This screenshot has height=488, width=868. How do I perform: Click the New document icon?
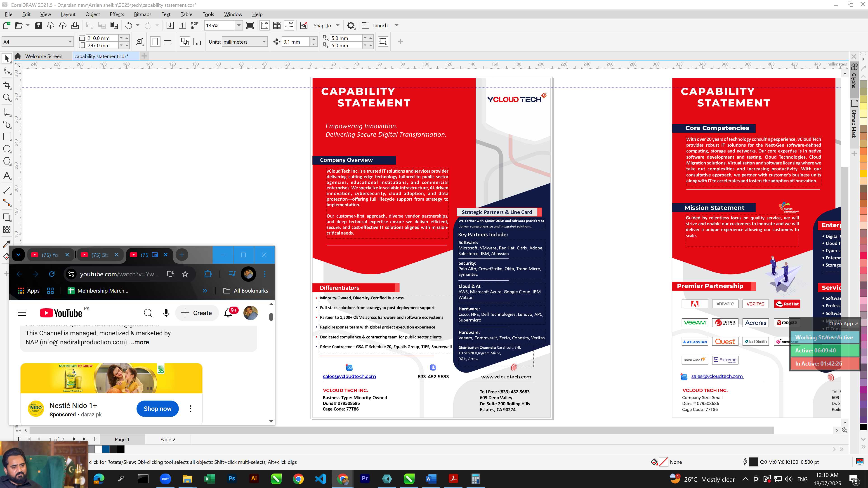point(7,25)
